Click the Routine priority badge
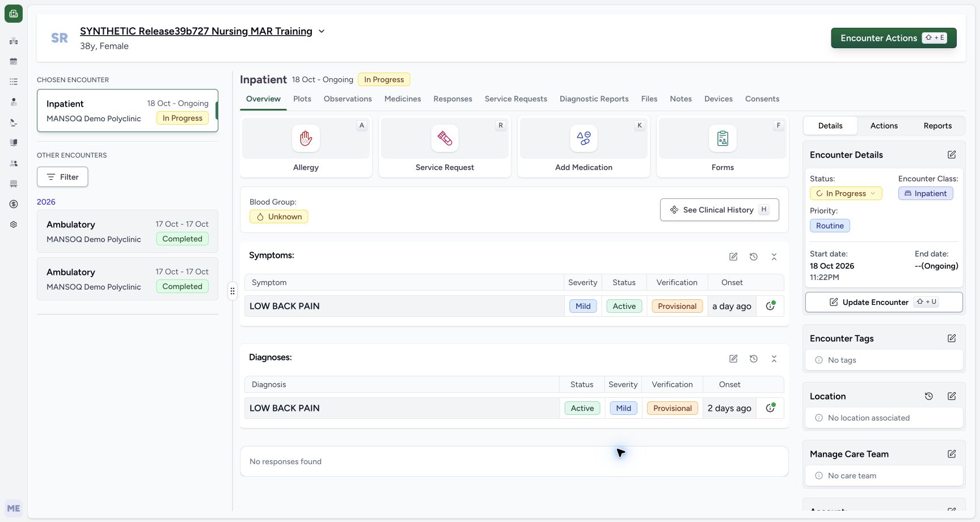Screen dimensions: 980x522 [x=830, y=226]
